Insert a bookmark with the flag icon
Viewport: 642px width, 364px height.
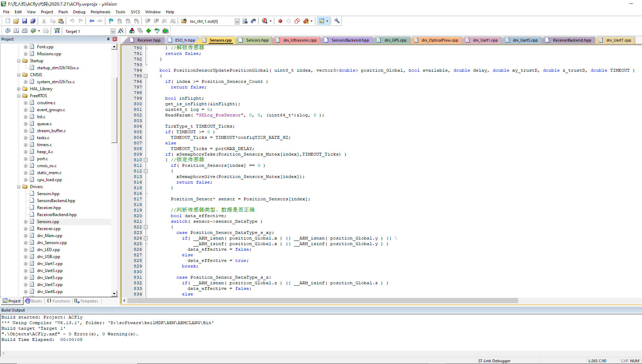111,21
